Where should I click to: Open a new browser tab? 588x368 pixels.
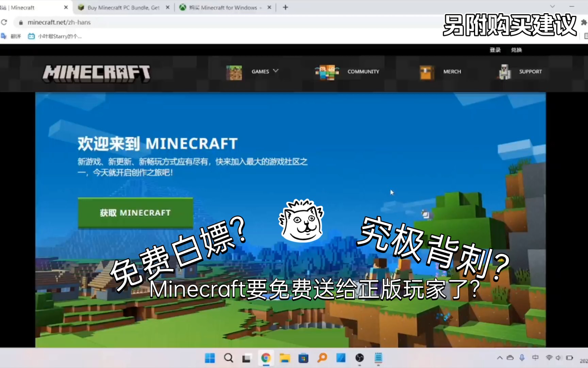[x=285, y=7]
